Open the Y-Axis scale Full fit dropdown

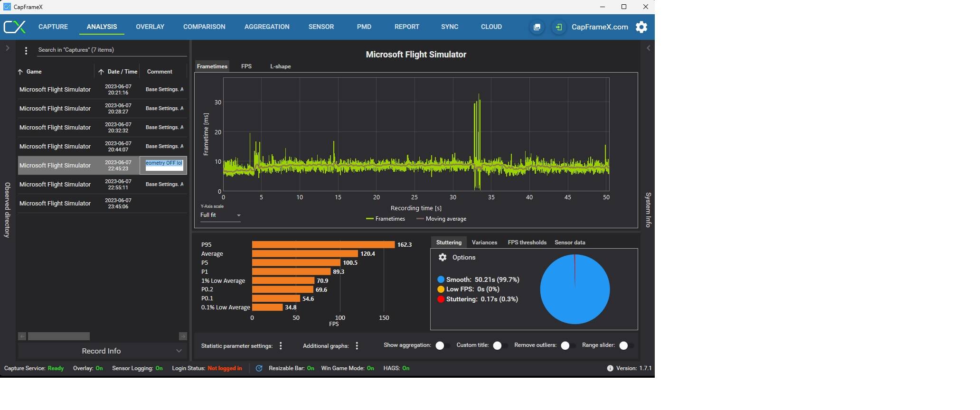(x=221, y=215)
